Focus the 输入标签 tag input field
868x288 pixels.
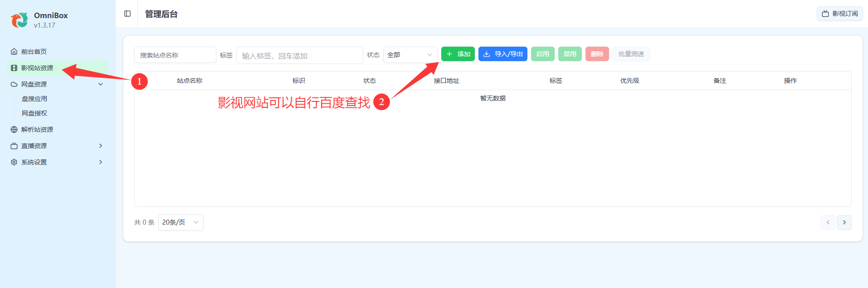(x=300, y=55)
